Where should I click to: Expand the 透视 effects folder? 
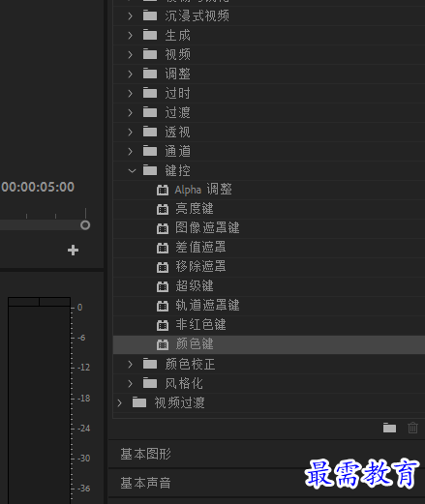[130, 132]
